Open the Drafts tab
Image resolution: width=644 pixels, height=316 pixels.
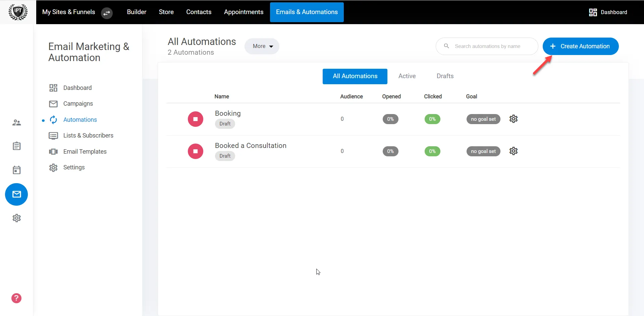(445, 76)
